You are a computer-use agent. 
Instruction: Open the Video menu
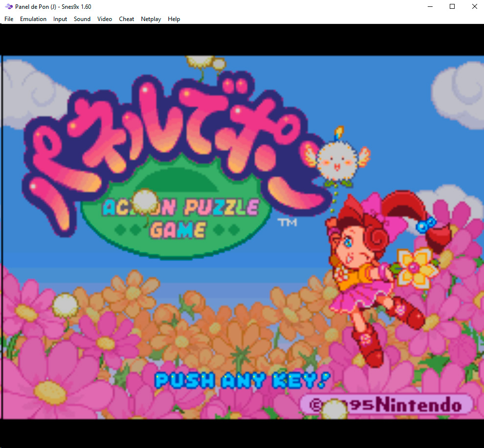(x=104, y=19)
